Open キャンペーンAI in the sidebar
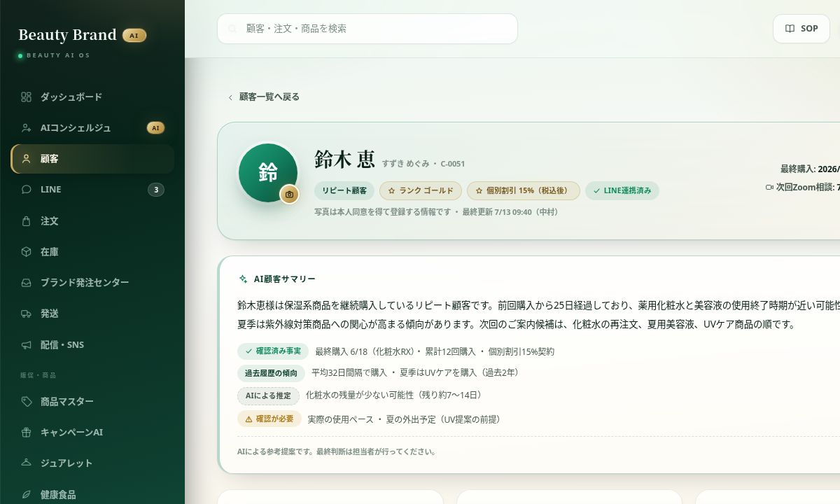Screen dimensions: 840x504 [92, 433]
